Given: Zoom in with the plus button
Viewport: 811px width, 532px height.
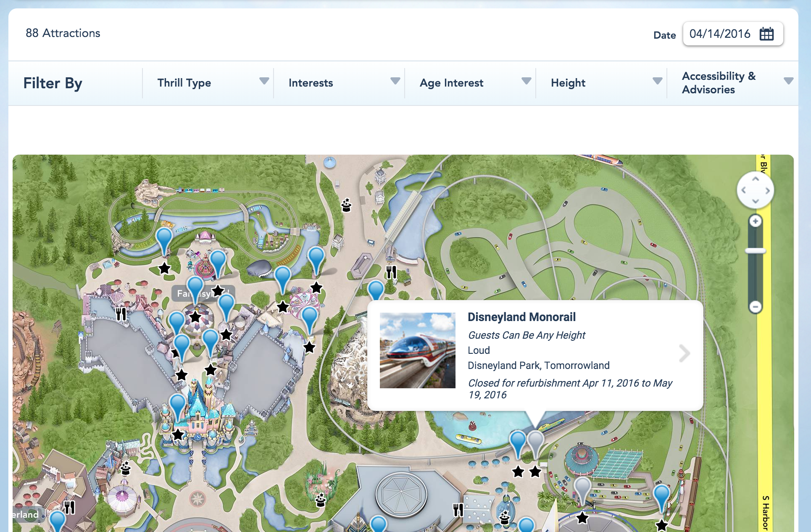Looking at the screenshot, I should (756, 221).
